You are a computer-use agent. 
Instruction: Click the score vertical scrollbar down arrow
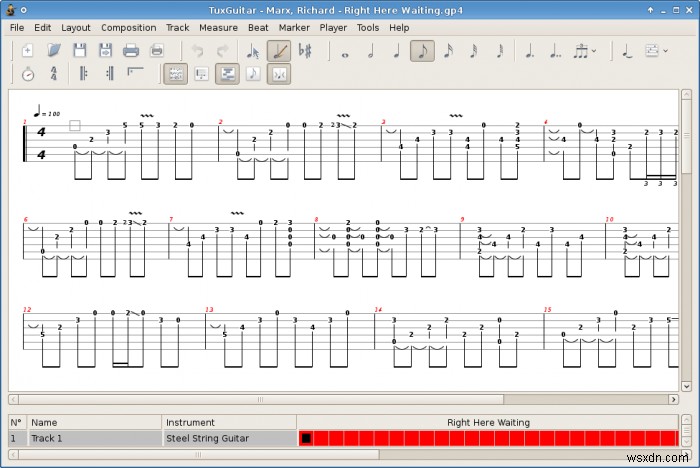[686, 386]
